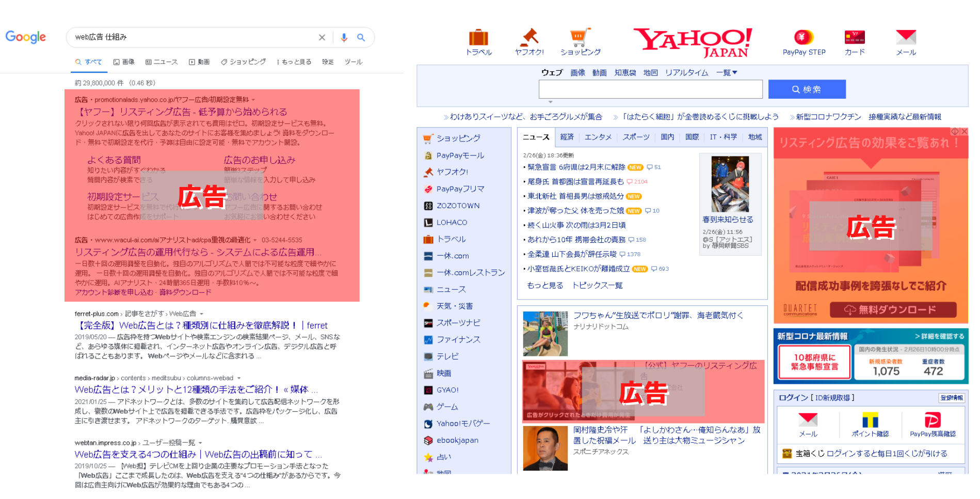This screenshot has height=499, width=980.
Task: Select Yahoo news エンタメ tab
Action: click(x=598, y=137)
